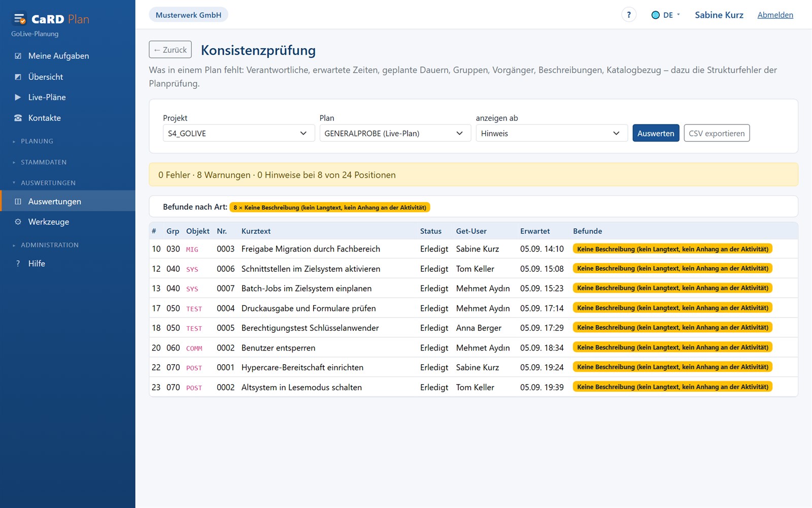Click the warning badge for Altsystem in Lesemodus schalten

(x=672, y=387)
